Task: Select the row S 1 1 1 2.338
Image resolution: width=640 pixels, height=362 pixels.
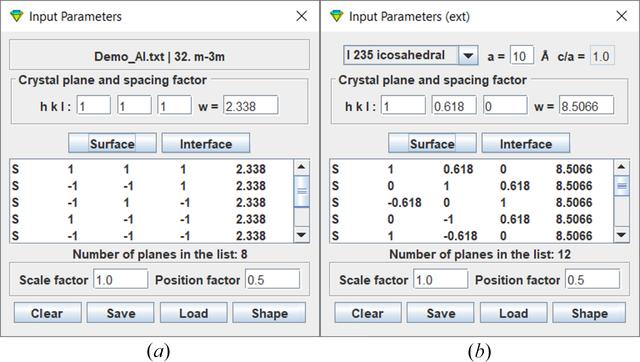Action: click(151, 169)
